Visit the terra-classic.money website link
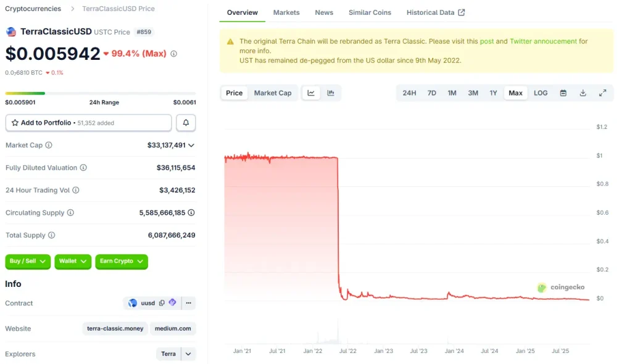632x364 pixels. point(115,328)
